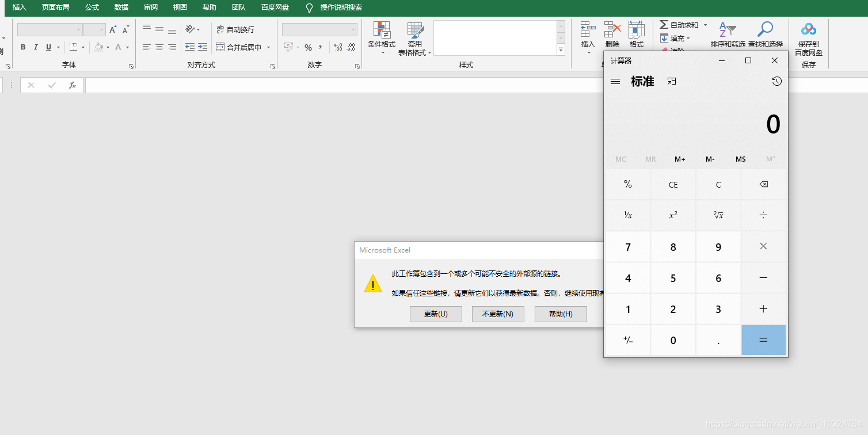Apply the fill color bucket
Viewport: 868px width, 435px height.
point(99,47)
